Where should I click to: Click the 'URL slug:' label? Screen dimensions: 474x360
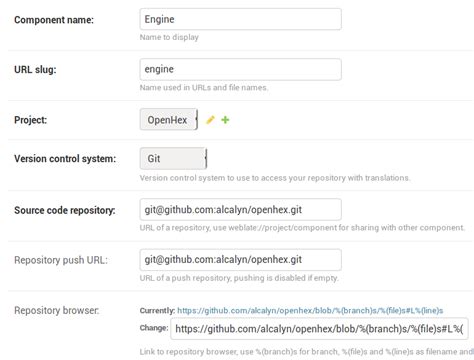35,70
